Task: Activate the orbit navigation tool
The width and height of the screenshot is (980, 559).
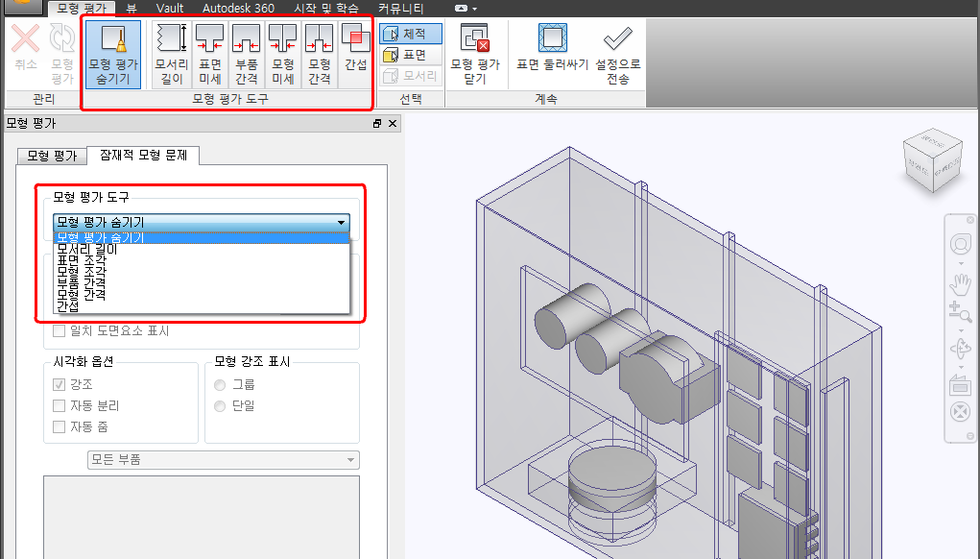Action: coord(960,349)
